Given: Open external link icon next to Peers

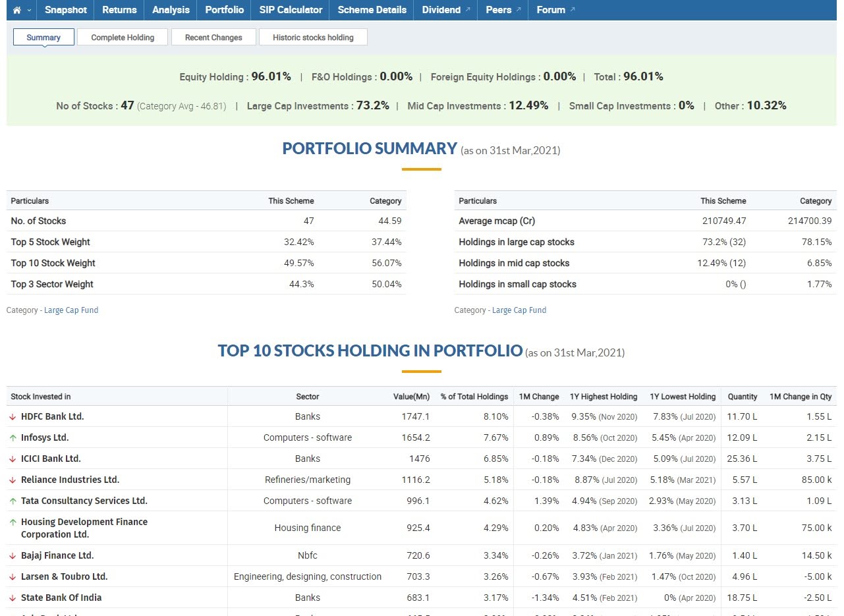Looking at the screenshot, I should click(x=519, y=10).
